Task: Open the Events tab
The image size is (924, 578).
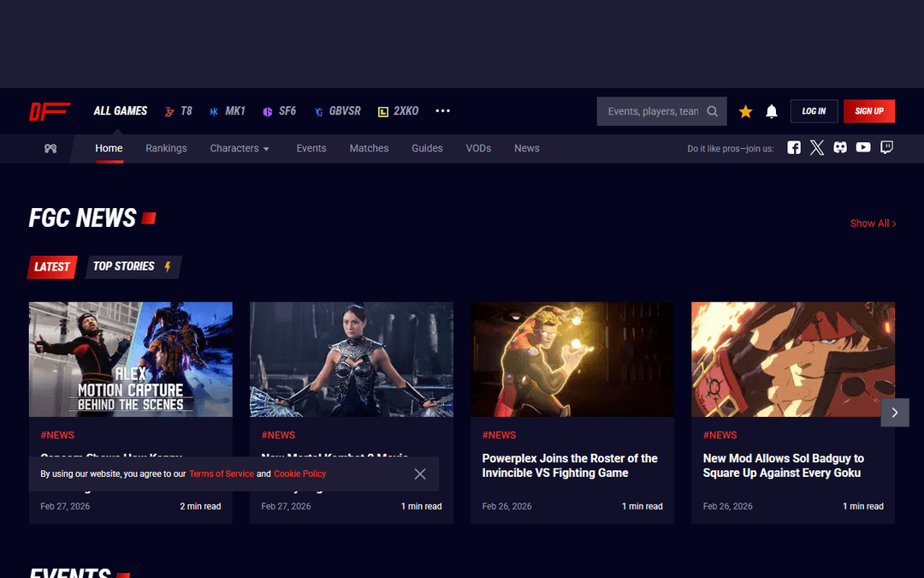Action: (x=311, y=148)
